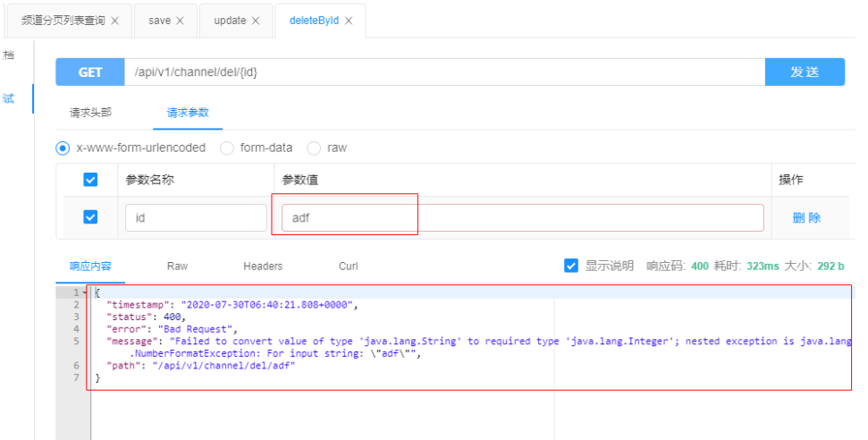Click the 参数值 column header
Viewport: 868px width, 440px height.
(300, 180)
